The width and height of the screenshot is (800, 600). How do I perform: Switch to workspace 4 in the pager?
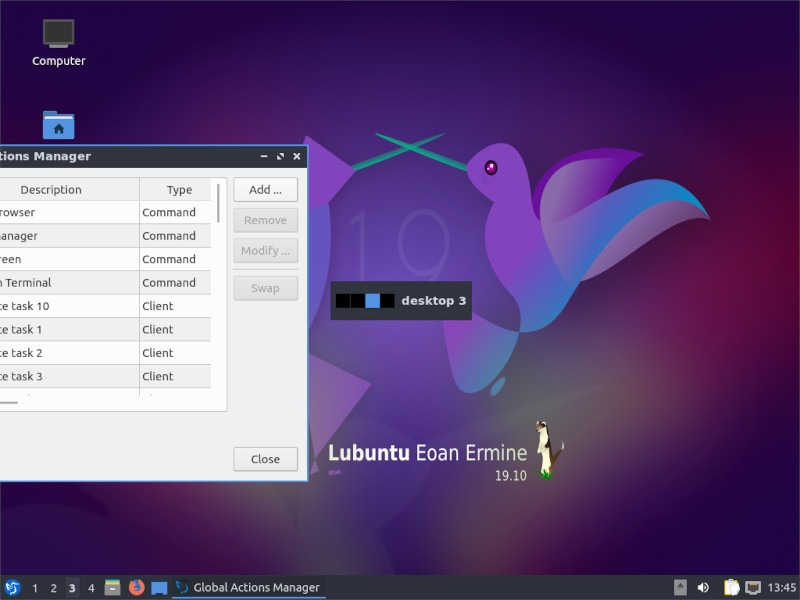(91, 588)
